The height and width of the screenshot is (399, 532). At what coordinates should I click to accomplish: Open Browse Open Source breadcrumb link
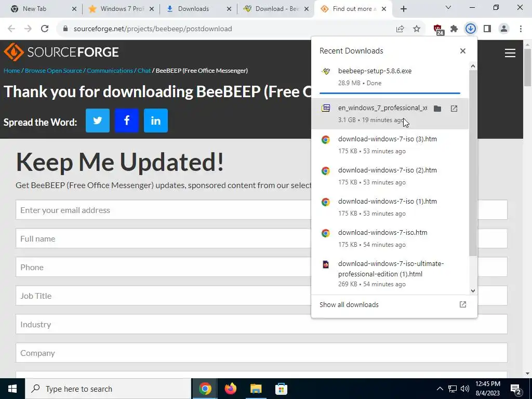pos(54,71)
